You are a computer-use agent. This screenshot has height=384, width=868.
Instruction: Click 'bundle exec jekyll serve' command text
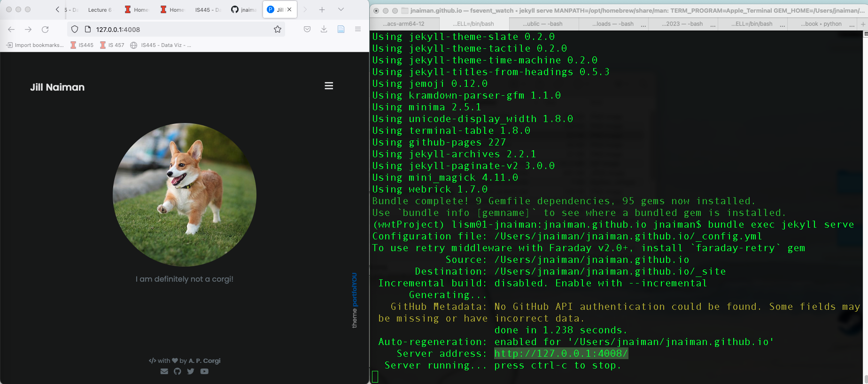(781, 224)
